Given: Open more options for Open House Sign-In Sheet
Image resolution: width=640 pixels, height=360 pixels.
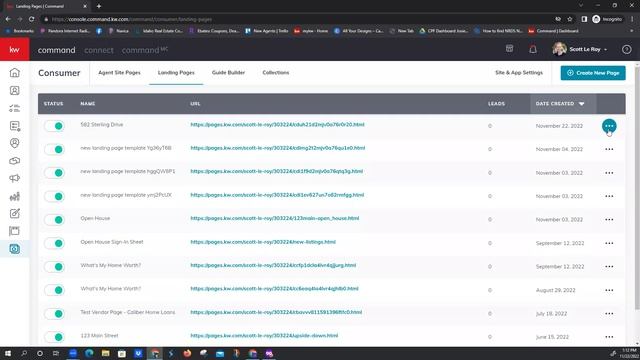Looking at the screenshot, I should tap(609, 243).
